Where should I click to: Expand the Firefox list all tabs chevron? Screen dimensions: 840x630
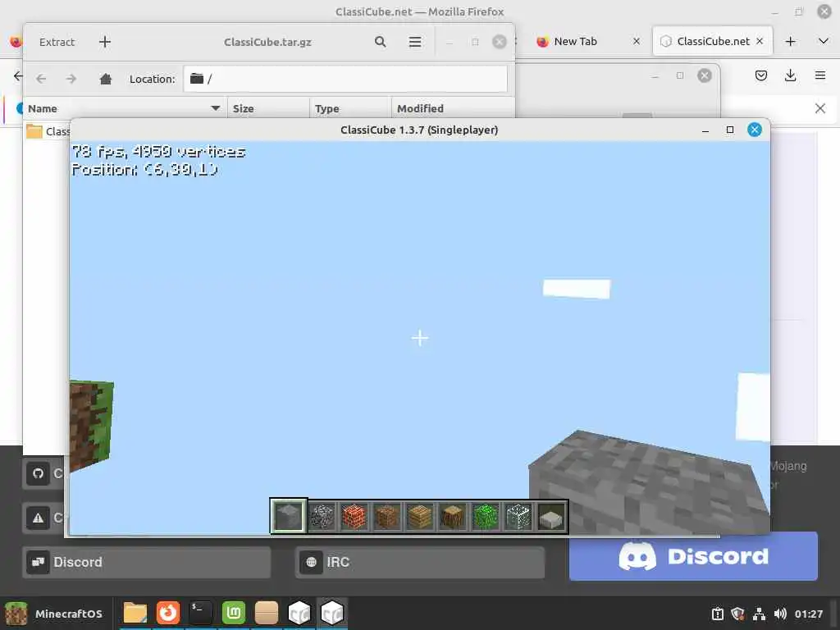click(824, 41)
